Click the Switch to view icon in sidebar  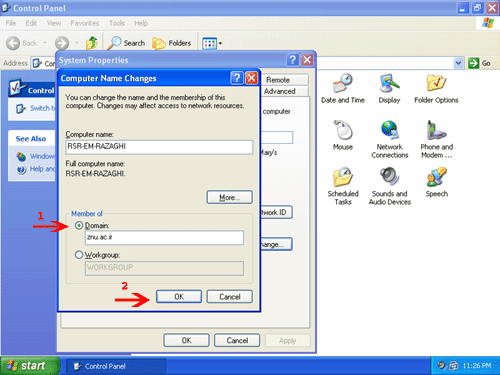tap(21, 108)
